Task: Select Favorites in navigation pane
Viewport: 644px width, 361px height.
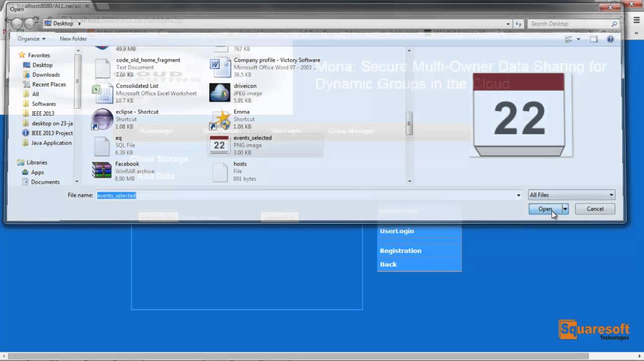Action: point(39,55)
